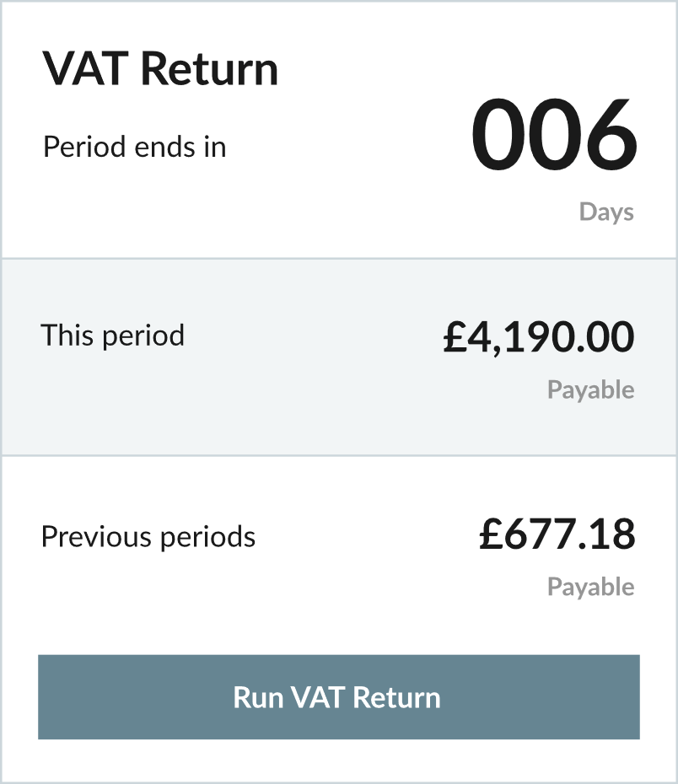
Task: Click the word Return in the heading
Action: (x=209, y=68)
